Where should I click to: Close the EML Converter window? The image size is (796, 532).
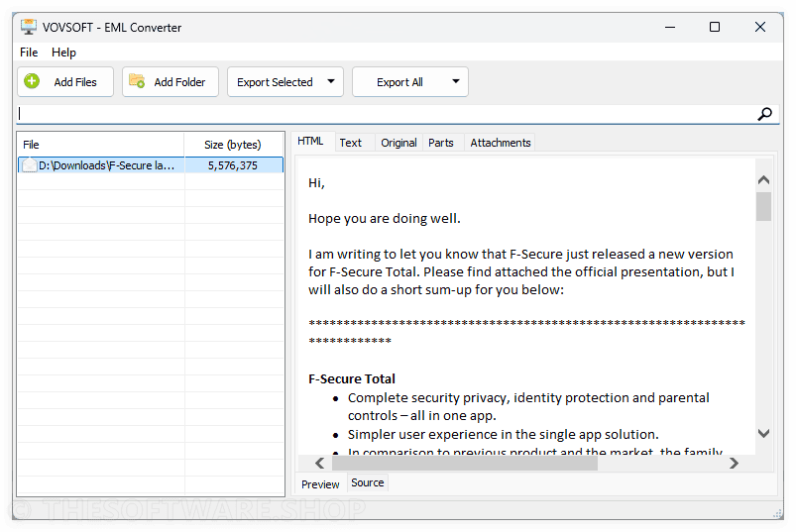pyautogui.click(x=760, y=27)
